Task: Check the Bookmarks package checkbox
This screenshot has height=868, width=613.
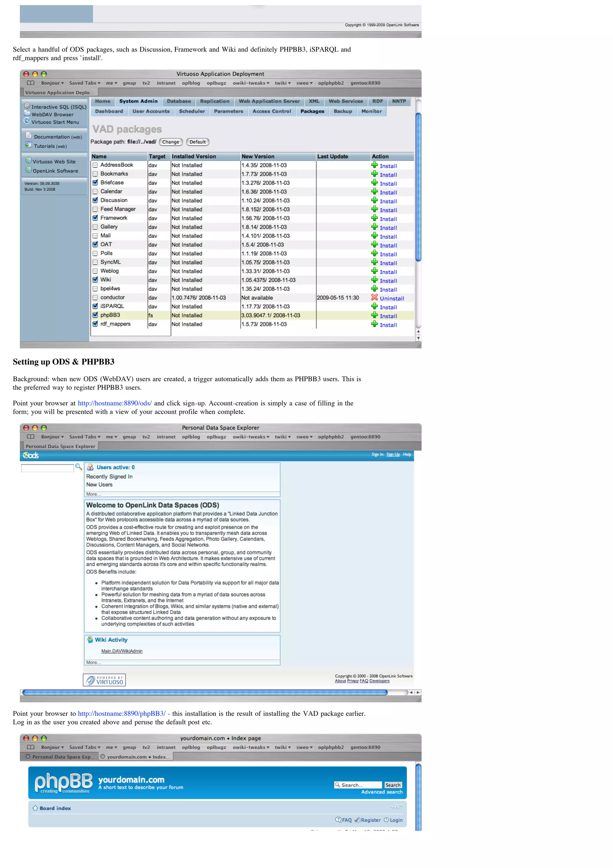Action: click(95, 174)
